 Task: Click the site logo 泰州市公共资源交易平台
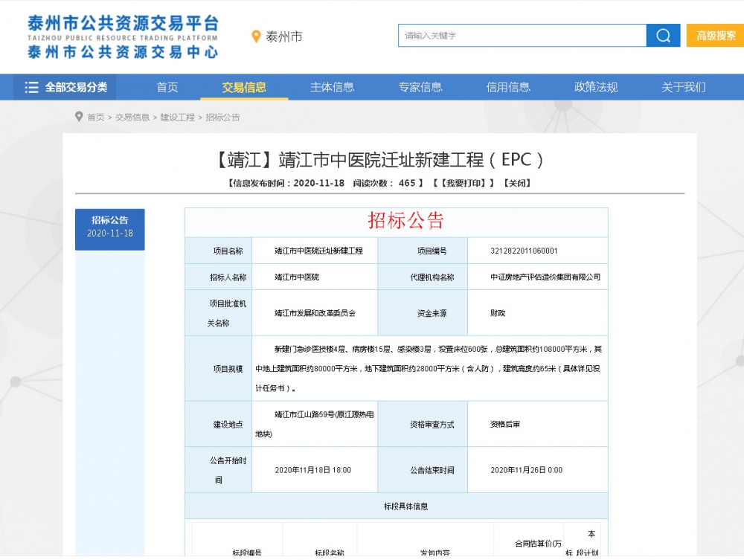(123, 36)
